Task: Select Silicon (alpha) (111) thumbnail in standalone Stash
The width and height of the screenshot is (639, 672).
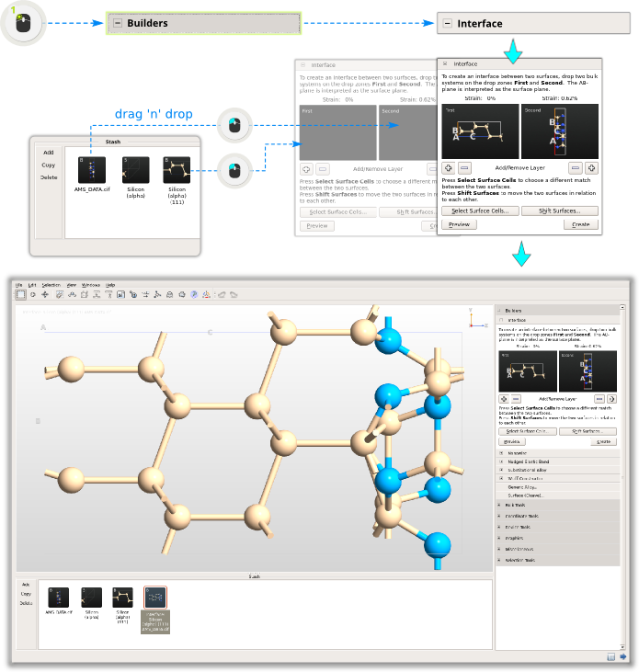Action: (x=177, y=170)
